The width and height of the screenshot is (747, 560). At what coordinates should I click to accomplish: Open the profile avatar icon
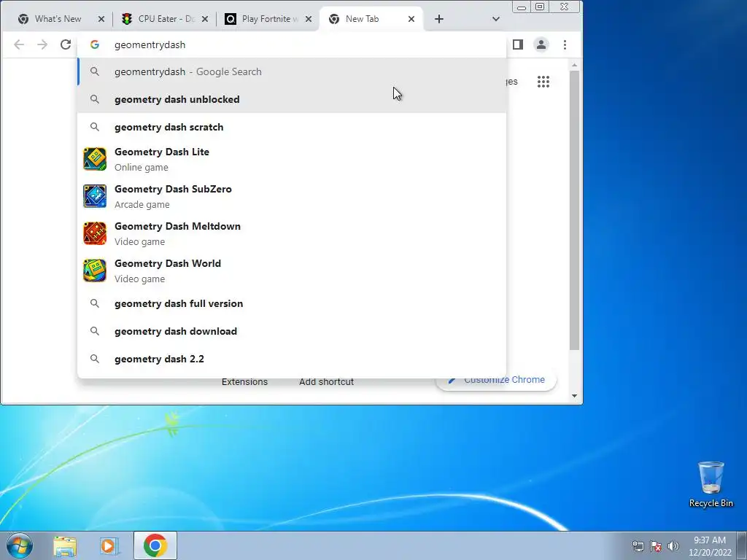[541, 44]
